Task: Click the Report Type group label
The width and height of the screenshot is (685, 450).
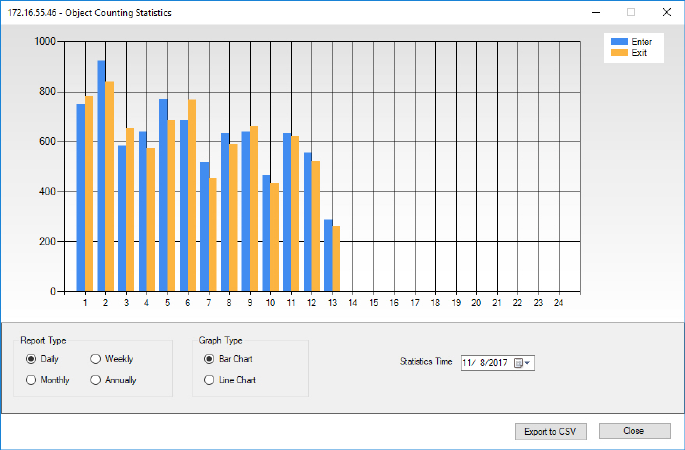Action: click(43, 340)
